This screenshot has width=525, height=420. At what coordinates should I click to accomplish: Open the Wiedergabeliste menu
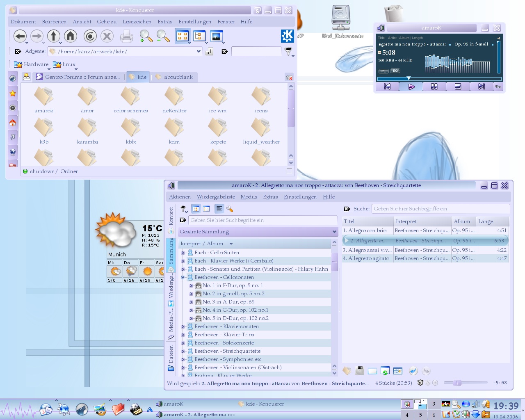[x=216, y=197]
